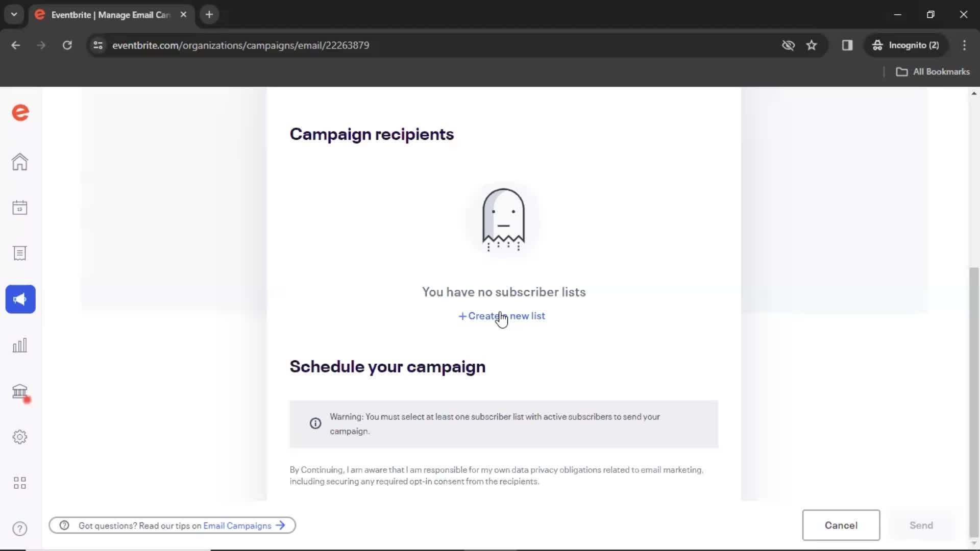Open the tab search dropdown
The height and width of the screenshot is (551, 980).
(x=14, y=15)
